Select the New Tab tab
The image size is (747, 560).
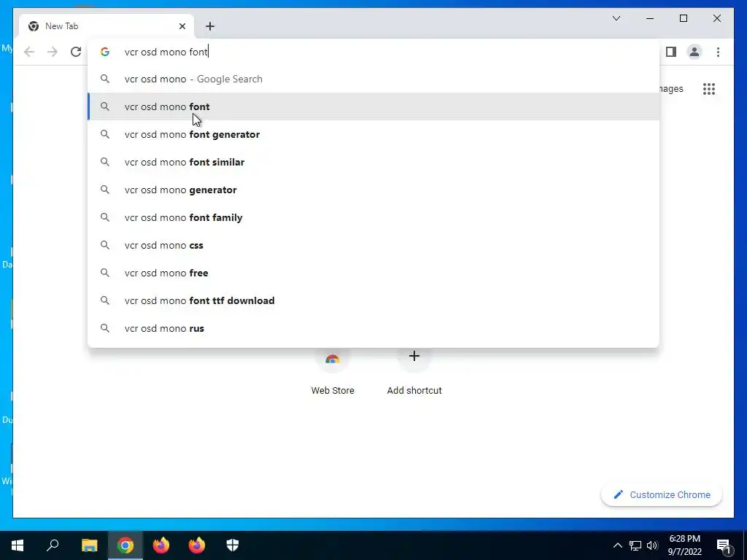pyautogui.click(x=107, y=26)
